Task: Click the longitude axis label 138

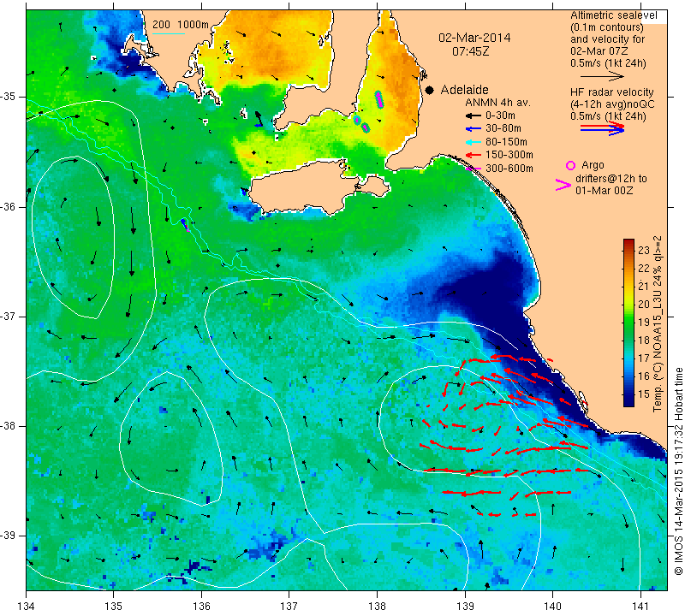Action: [x=377, y=607]
